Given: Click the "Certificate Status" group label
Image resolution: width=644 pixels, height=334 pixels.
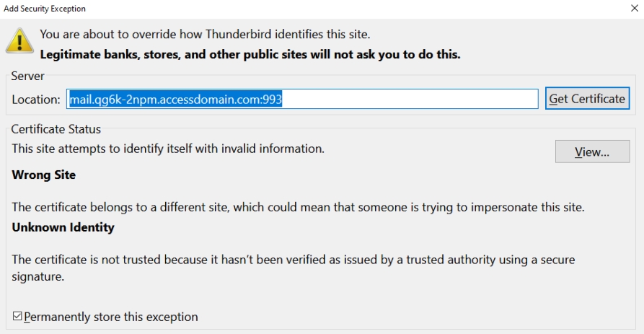Looking at the screenshot, I should [56, 129].
